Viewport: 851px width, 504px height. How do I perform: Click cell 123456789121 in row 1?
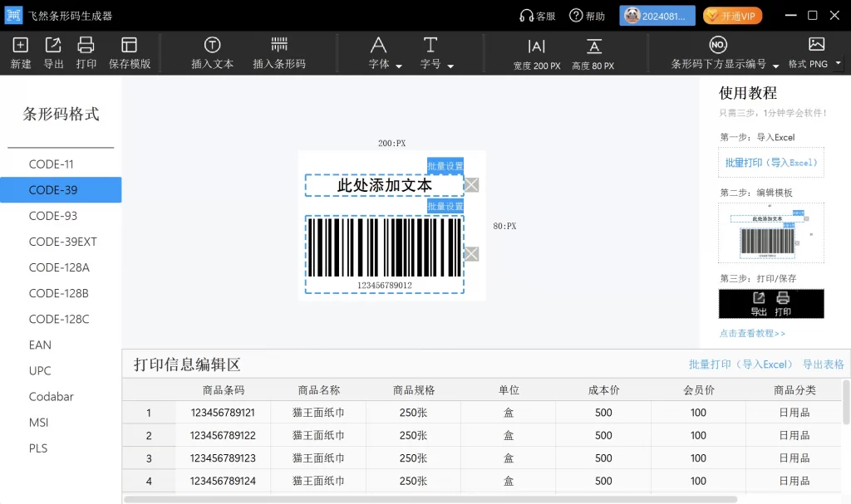tap(223, 413)
